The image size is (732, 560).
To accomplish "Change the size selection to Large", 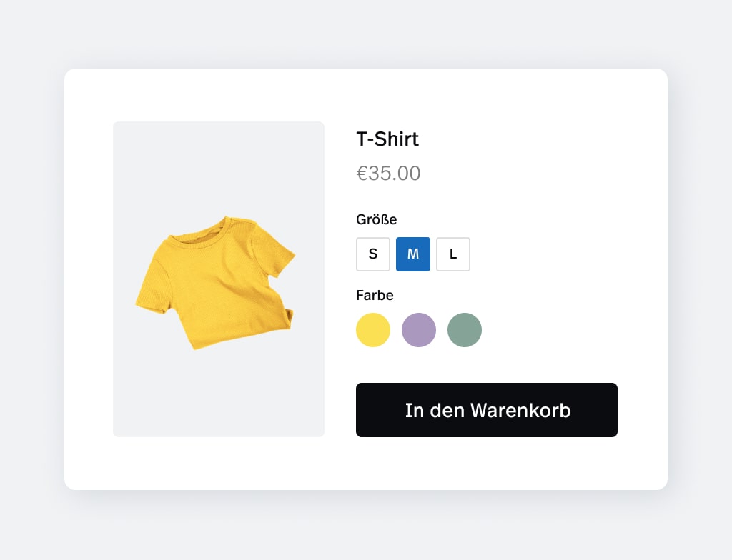I will (x=453, y=254).
